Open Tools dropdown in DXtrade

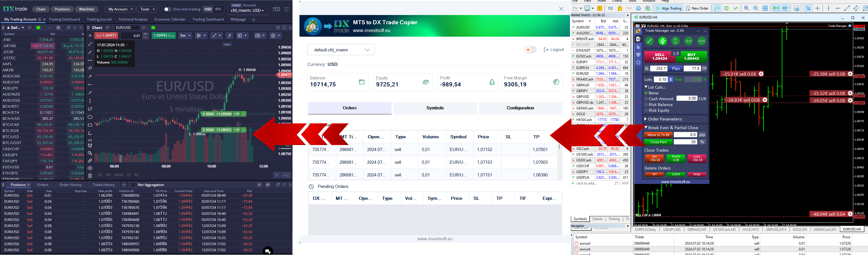[x=147, y=10]
